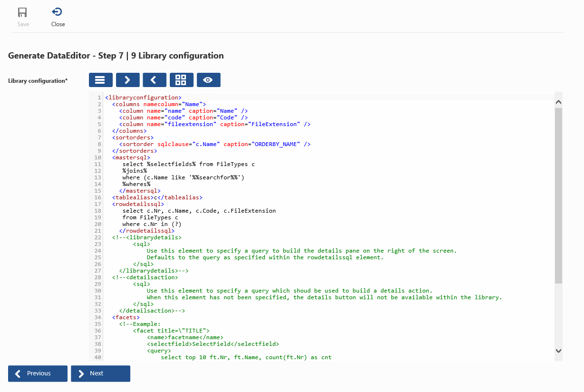Viewport: 584px width, 392px height.
Task: Click the scrollbar up arrow in the editor
Action: (559, 102)
